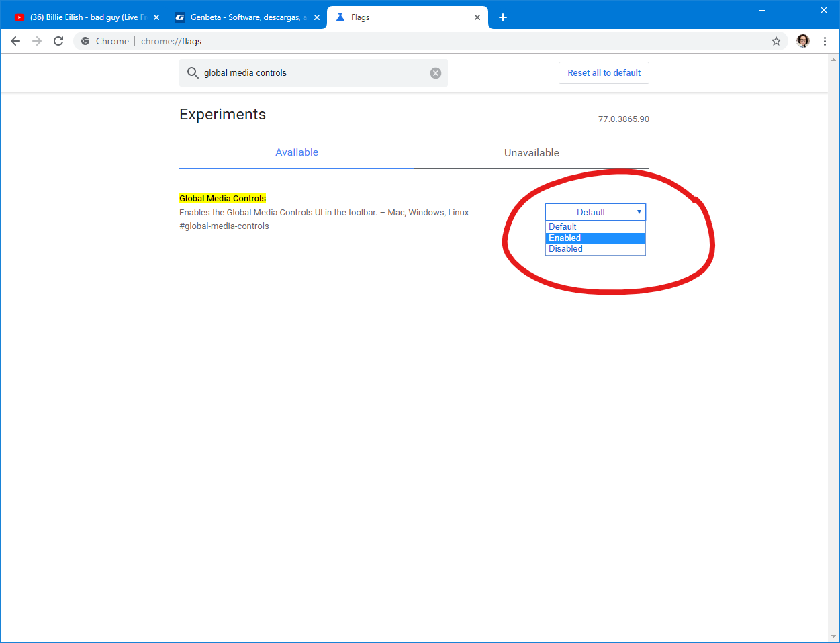The image size is (840, 643).
Task: Open the Global Media Controls dropdown
Action: point(595,212)
